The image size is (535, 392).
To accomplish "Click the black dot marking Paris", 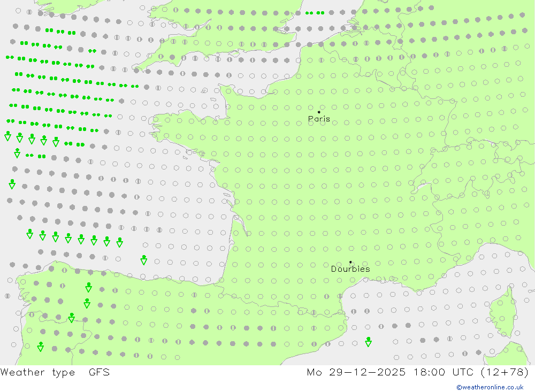I will pyautogui.click(x=319, y=112).
